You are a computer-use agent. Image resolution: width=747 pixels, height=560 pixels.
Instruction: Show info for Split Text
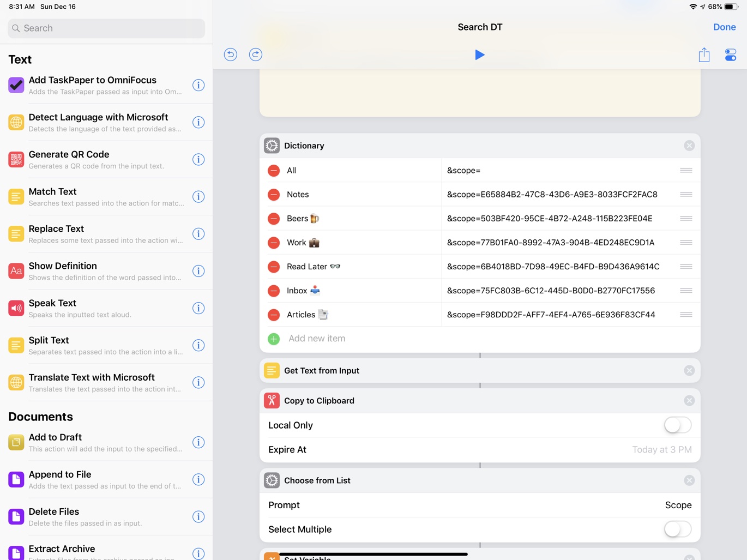(x=198, y=345)
